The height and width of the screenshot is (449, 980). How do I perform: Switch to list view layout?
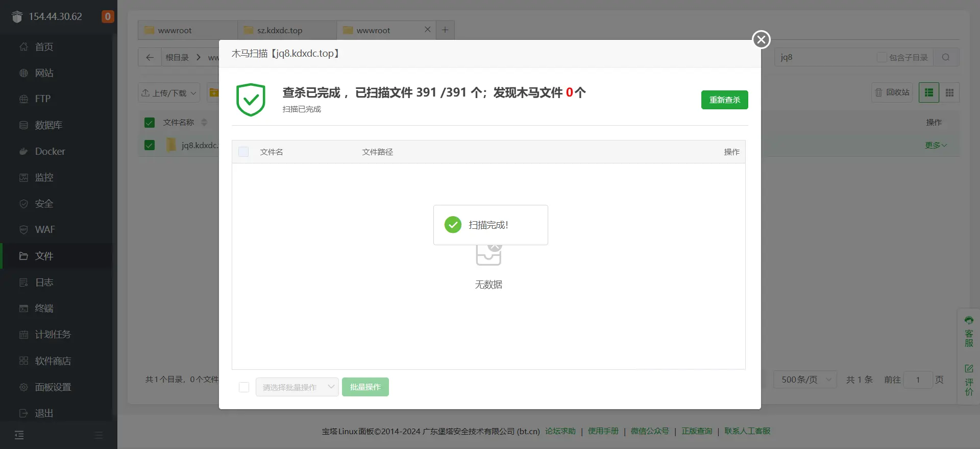(x=929, y=92)
